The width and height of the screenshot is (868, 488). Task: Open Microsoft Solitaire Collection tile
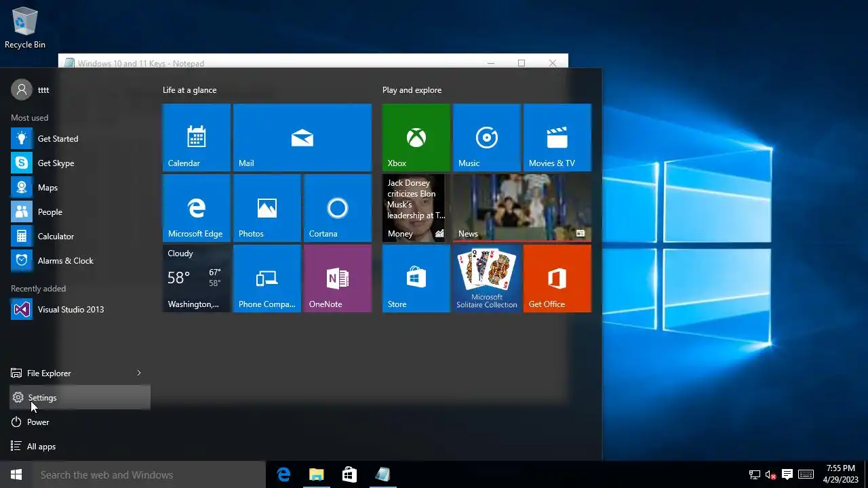coord(487,279)
